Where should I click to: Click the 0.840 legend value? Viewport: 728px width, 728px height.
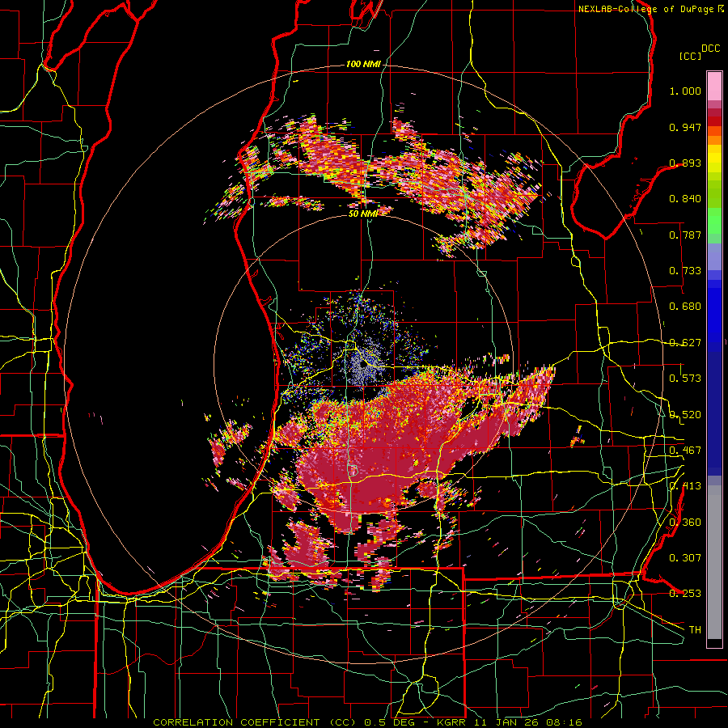click(x=685, y=199)
